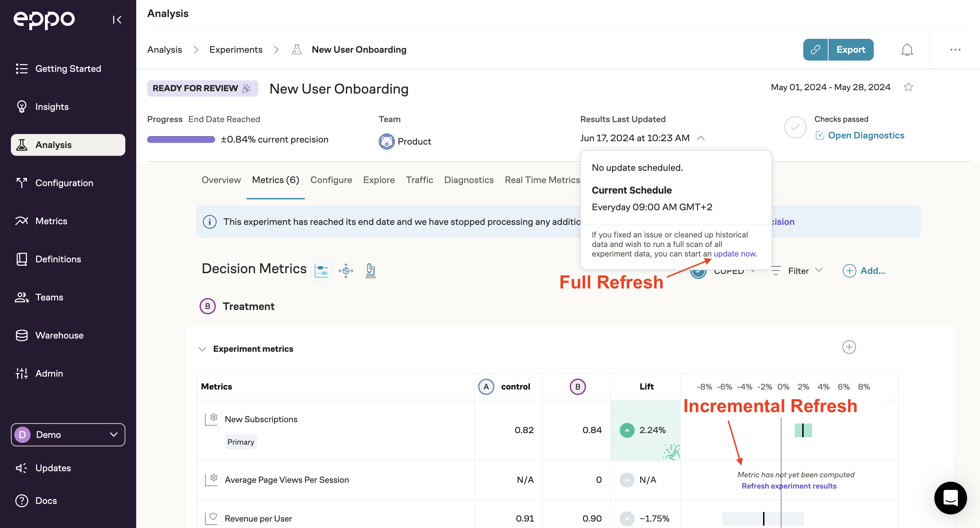
Task: Open the three-dots more options menu
Action: (955, 50)
